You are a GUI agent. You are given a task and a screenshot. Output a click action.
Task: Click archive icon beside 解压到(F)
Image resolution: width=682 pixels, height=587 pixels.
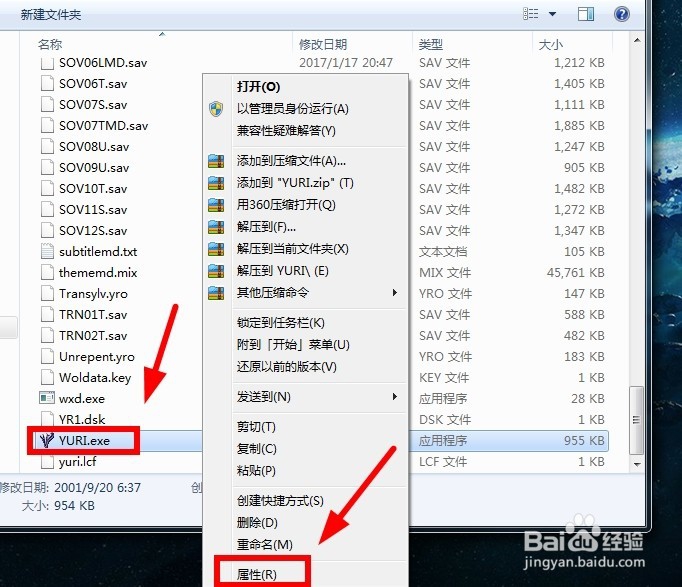pos(216,227)
